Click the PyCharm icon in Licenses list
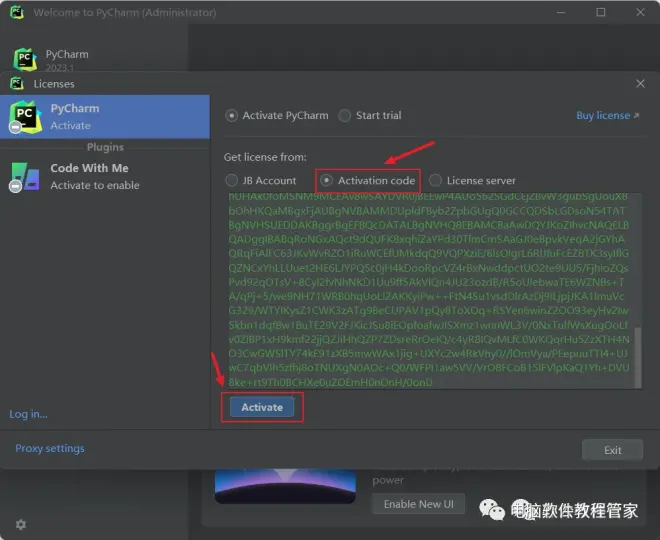The height and width of the screenshot is (540, 660). [25, 117]
